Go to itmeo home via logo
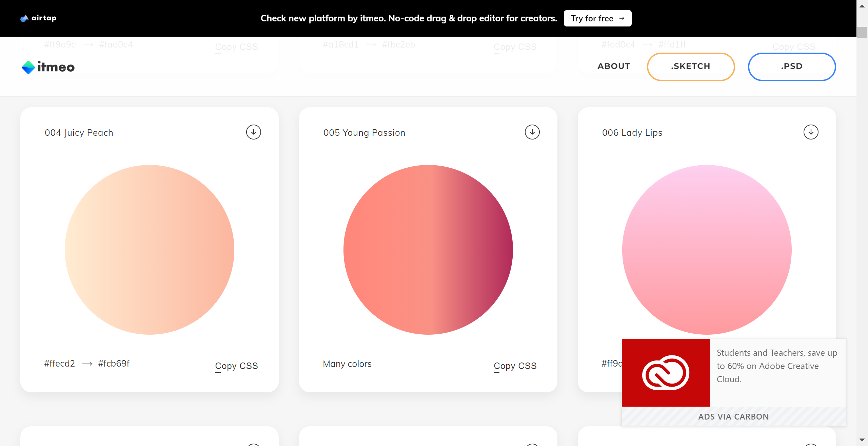This screenshot has width=868, height=446. (x=48, y=67)
